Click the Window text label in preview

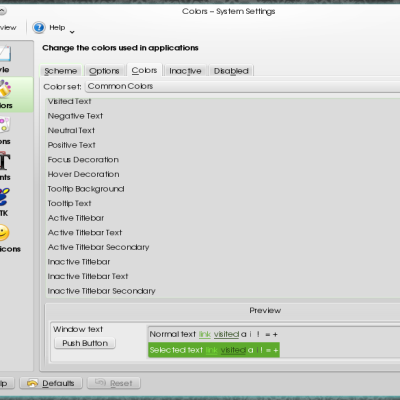click(x=78, y=329)
